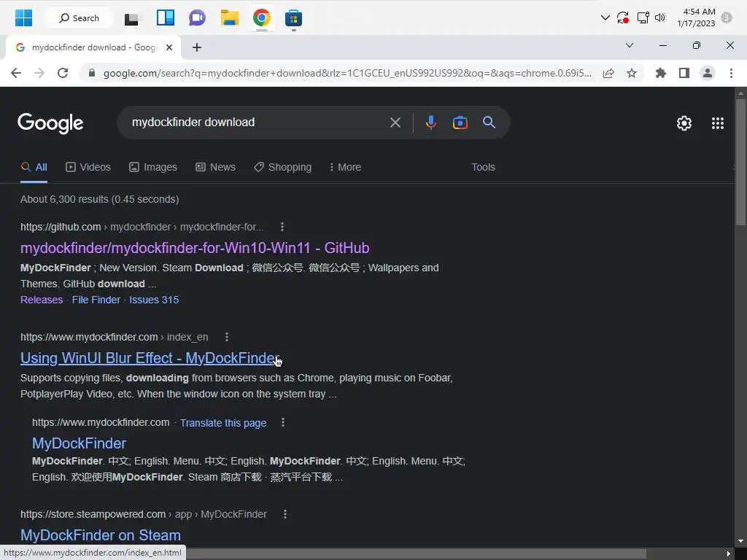Open the Chrome three-dot menu
Screen dimensions: 747x560
point(731,74)
